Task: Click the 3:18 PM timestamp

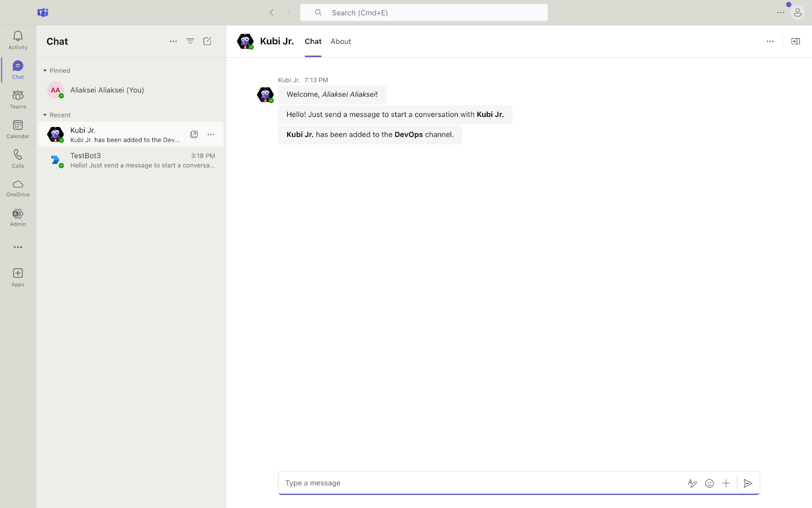Action: [203, 156]
